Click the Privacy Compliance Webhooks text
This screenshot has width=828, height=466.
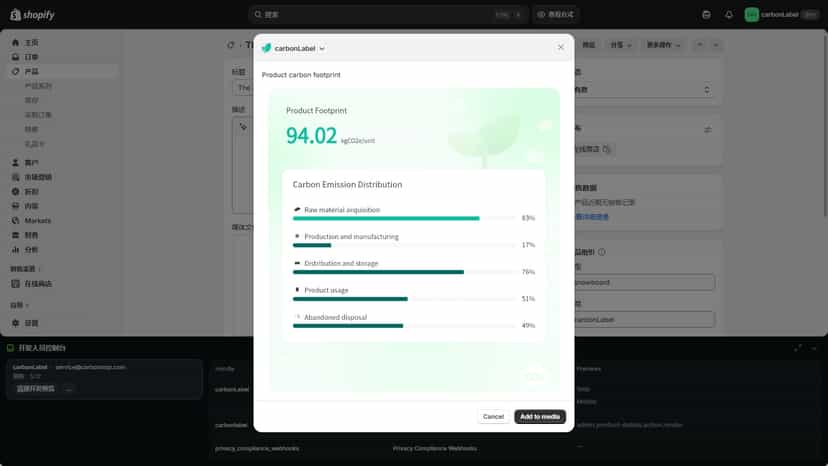(435, 449)
